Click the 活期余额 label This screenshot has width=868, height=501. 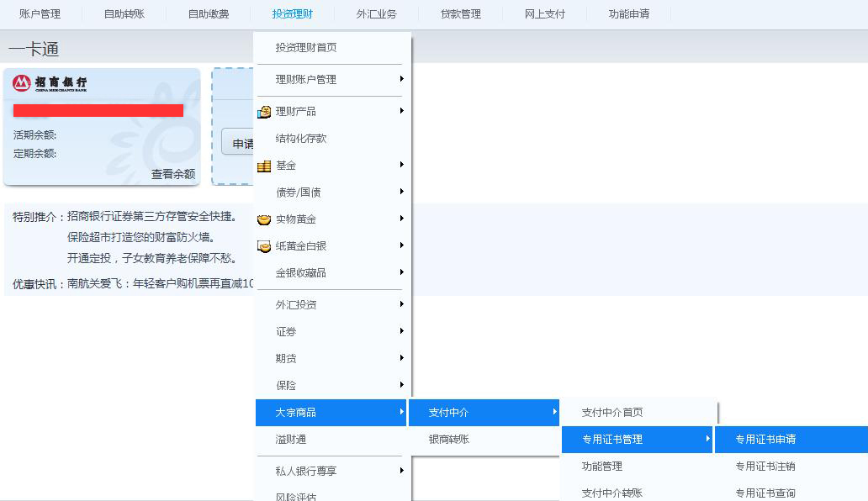(34, 135)
